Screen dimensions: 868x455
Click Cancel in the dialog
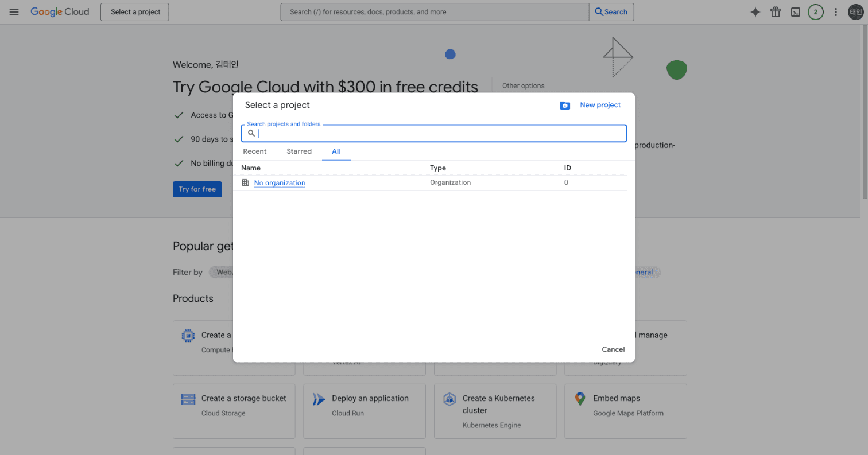[613, 349]
